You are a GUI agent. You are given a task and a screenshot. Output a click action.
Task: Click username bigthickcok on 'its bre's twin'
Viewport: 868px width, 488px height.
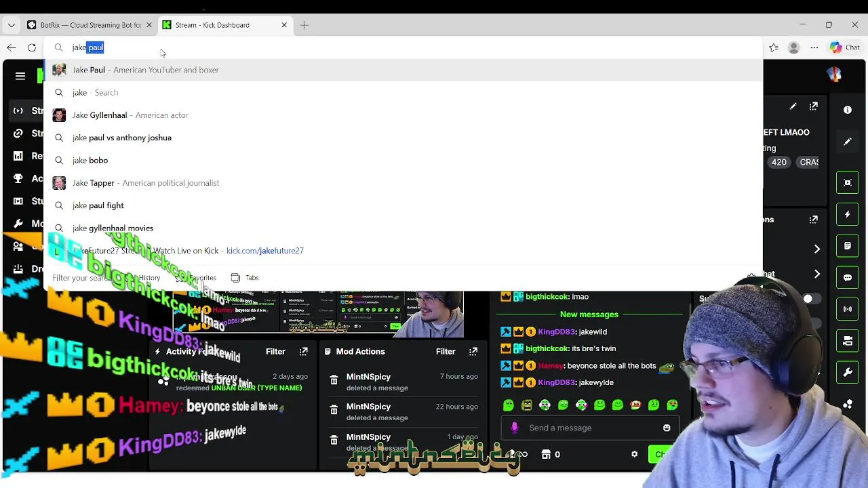(547, 348)
